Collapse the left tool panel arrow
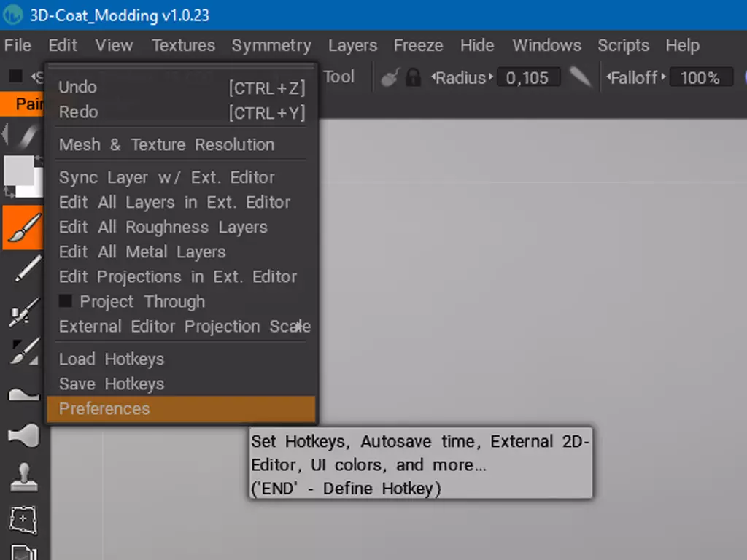The image size is (747, 560). click(x=5, y=135)
